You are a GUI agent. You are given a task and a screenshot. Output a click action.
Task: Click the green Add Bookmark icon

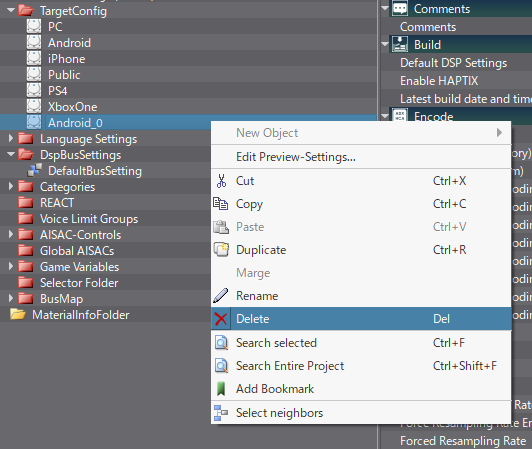click(221, 389)
